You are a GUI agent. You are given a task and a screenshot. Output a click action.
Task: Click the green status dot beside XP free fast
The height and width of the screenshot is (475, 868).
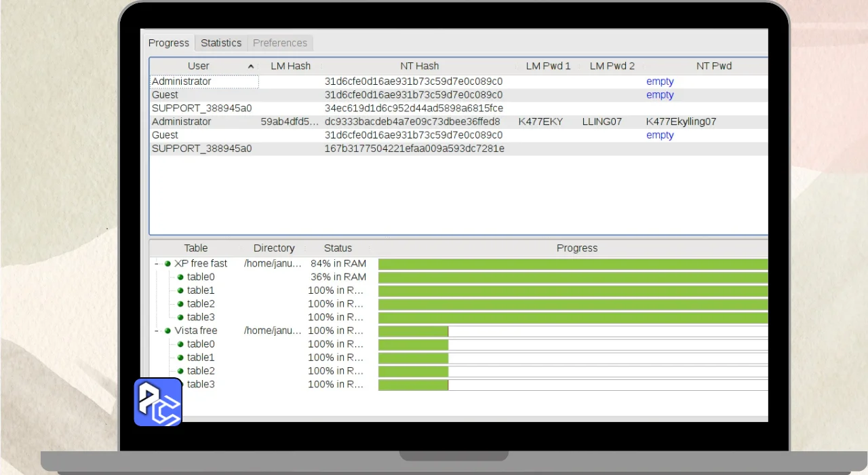pyautogui.click(x=167, y=263)
